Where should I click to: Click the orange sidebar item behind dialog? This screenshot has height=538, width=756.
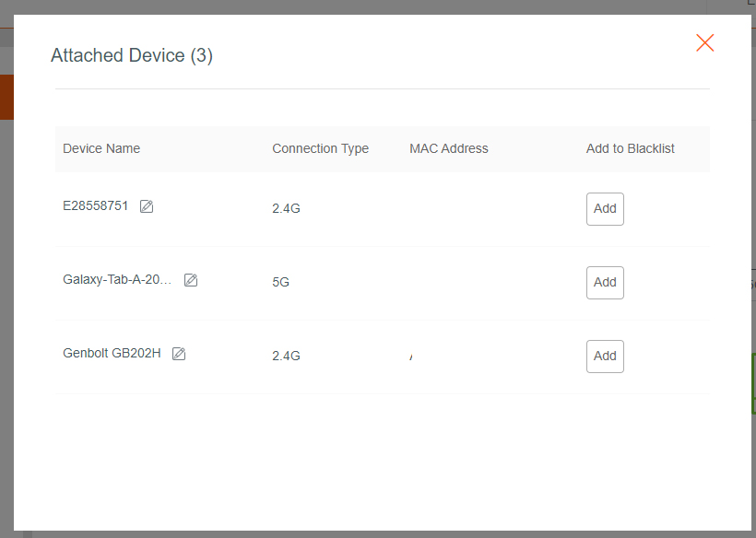[6, 99]
